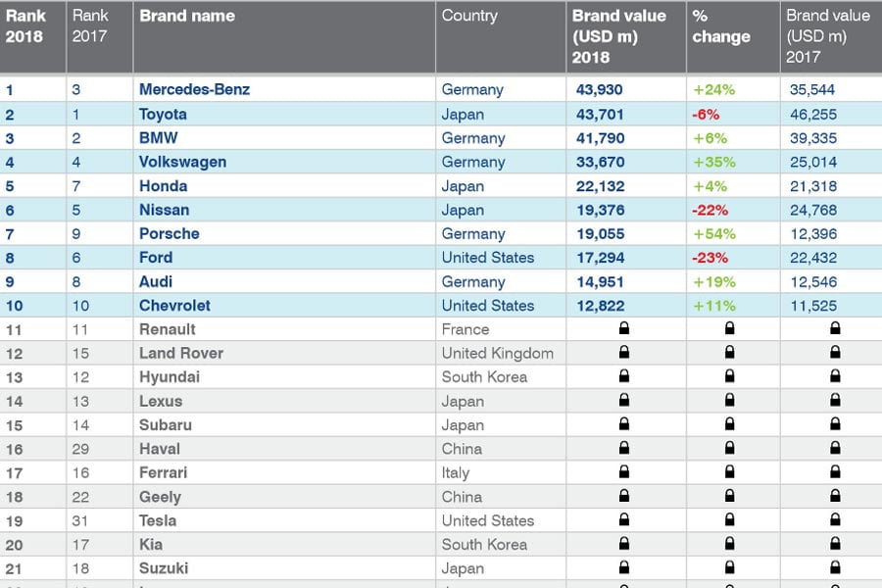Screen dimensions: 882x588
Task: Select BMW's 2018 brand value 41,790
Action: coord(600,138)
